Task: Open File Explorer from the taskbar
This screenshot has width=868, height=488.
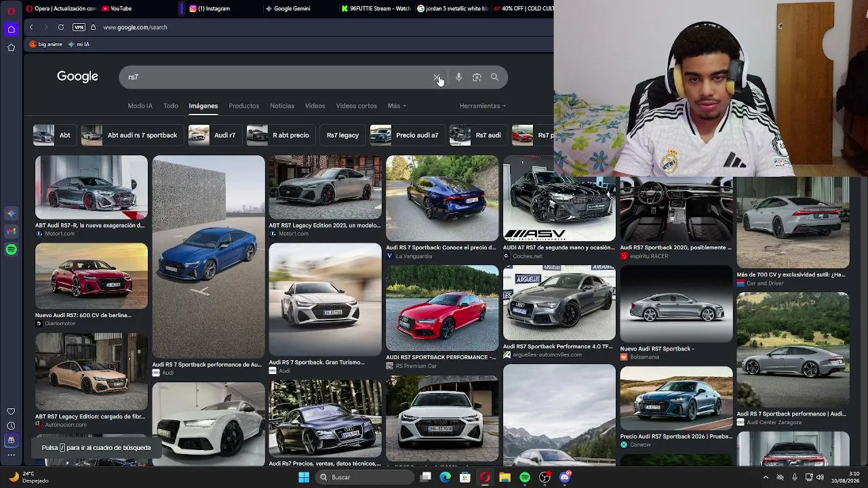Action: click(x=505, y=477)
